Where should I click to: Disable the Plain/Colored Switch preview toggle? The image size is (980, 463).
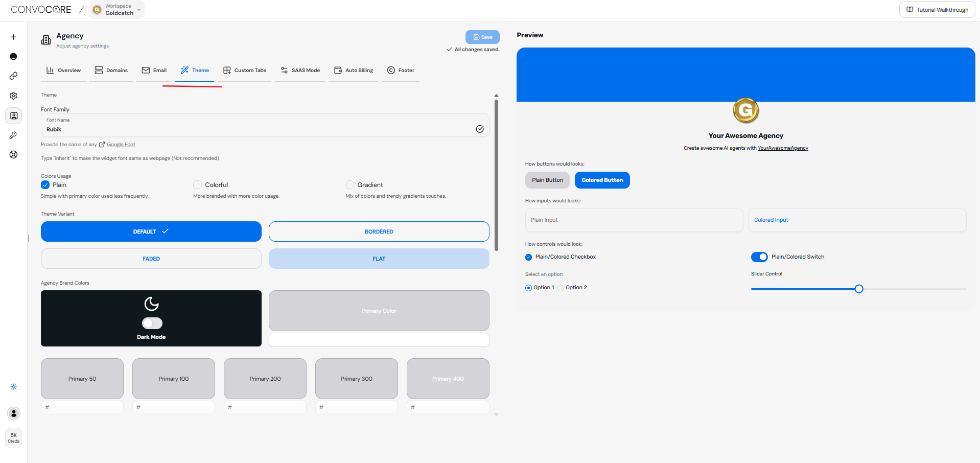[x=759, y=257]
